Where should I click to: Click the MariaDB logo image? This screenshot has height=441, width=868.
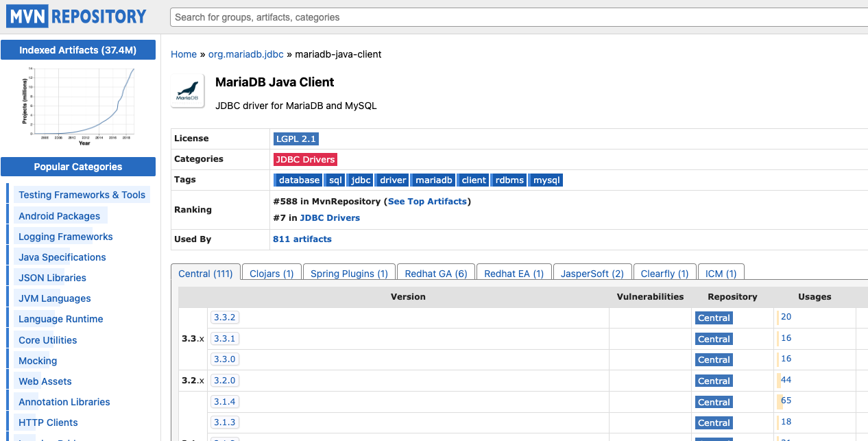point(188,91)
